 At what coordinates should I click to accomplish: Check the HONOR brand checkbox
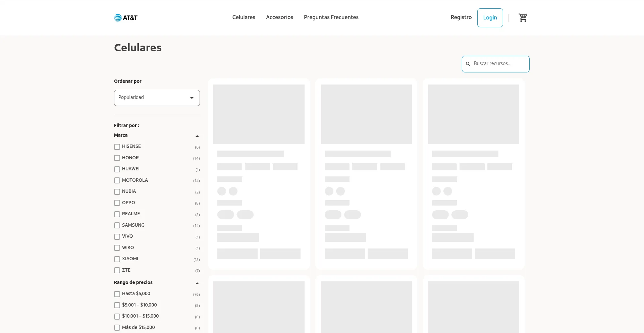tap(117, 158)
